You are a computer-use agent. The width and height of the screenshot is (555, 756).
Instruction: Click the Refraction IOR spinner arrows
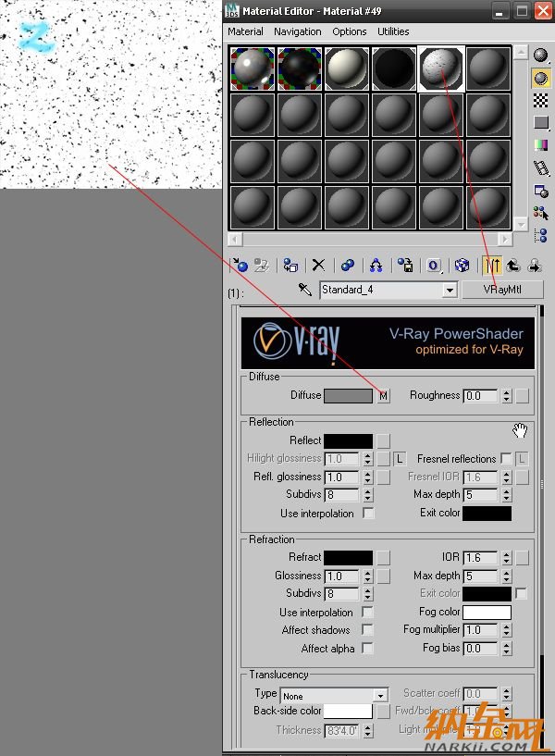(506, 558)
